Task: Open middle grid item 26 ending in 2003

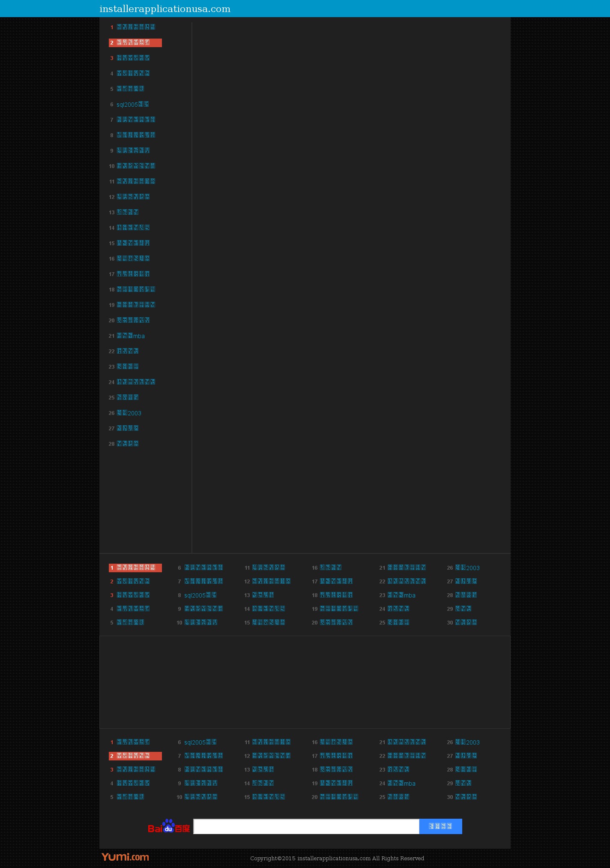Action: tap(467, 568)
